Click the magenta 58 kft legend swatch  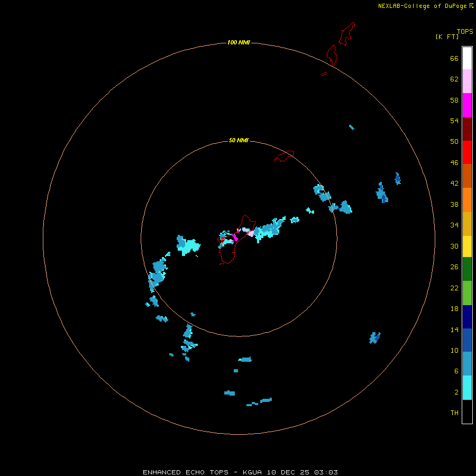coord(467,105)
